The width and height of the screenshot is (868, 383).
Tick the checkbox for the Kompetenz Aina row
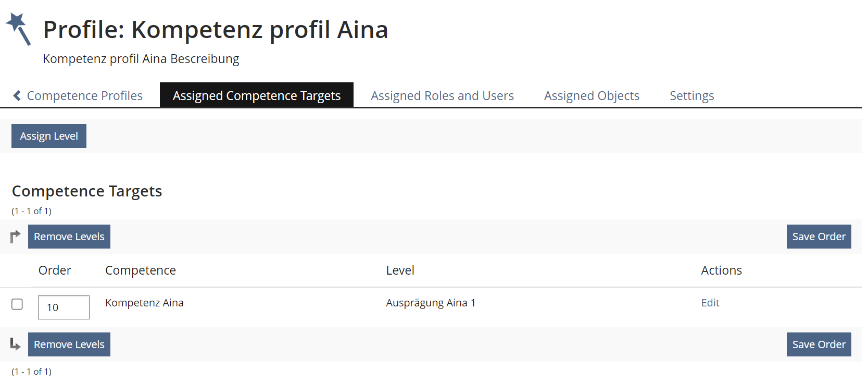[x=17, y=304]
